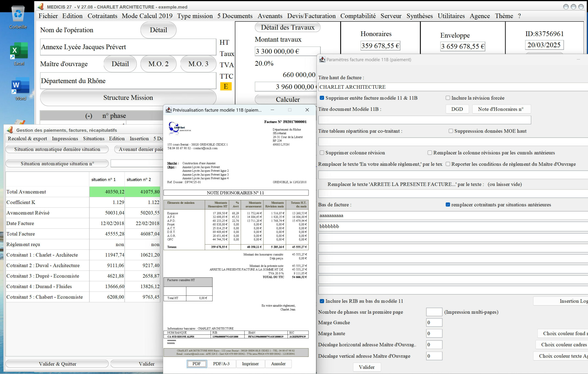588x374 pixels.
Task: Click the Structure Mission button
Action: point(128,98)
